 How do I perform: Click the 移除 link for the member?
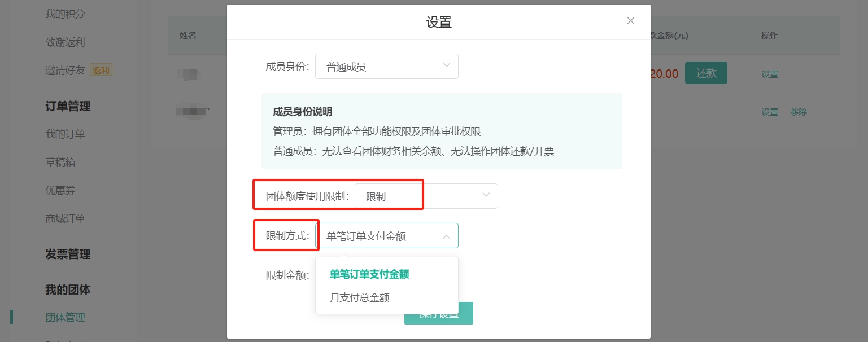coord(799,112)
